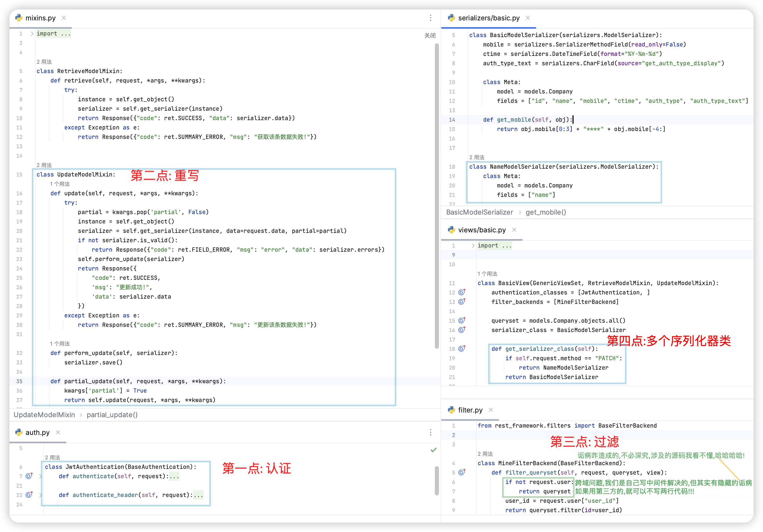Image resolution: width=763 pixels, height=532 pixels.
Task: Click the green inspection checkmark in auth.py
Action: tap(433, 450)
